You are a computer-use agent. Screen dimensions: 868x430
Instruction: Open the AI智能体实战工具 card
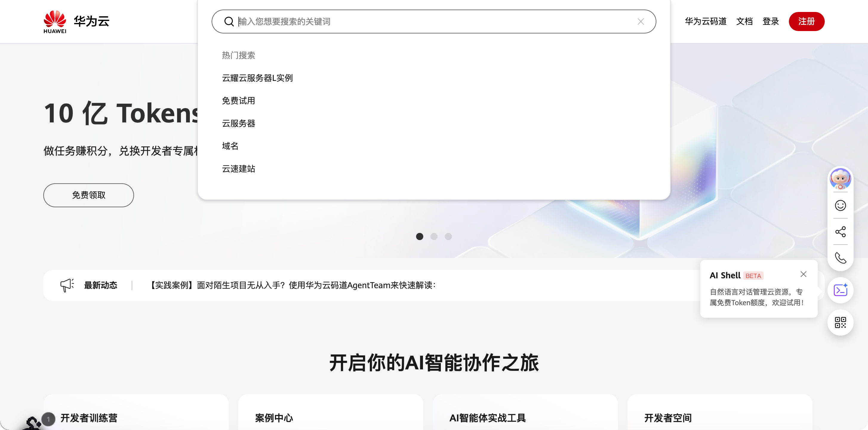click(x=525, y=412)
